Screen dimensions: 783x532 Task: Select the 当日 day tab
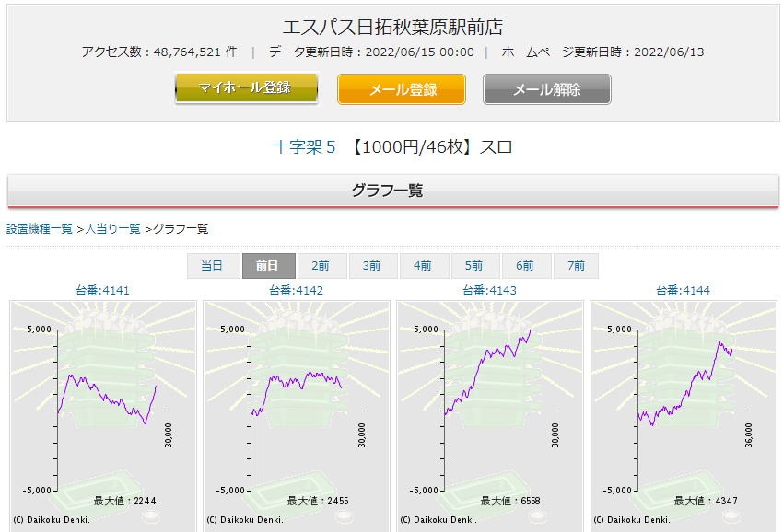click(x=213, y=266)
